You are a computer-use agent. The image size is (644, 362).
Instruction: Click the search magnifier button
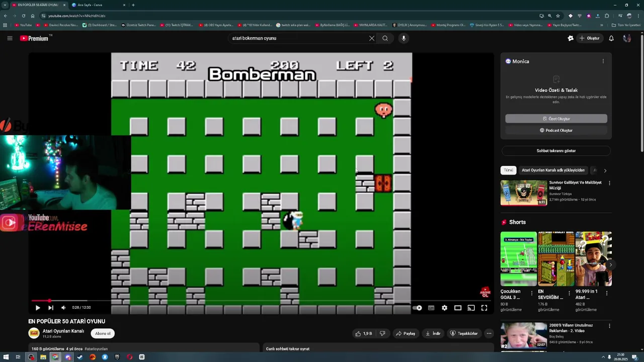pos(385,38)
